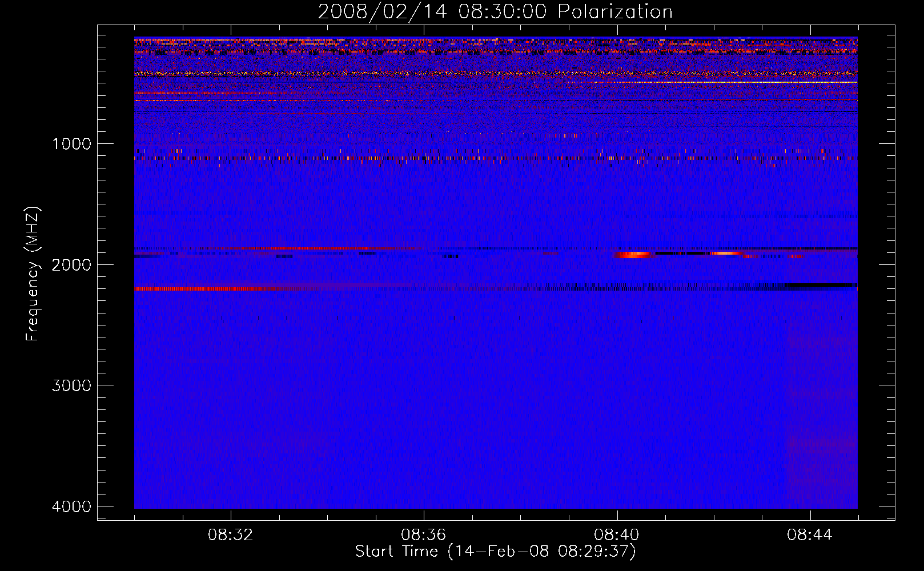924x571 pixels.
Task: Click the 3000 frequency tick label
Action: click(x=72, y=385)
